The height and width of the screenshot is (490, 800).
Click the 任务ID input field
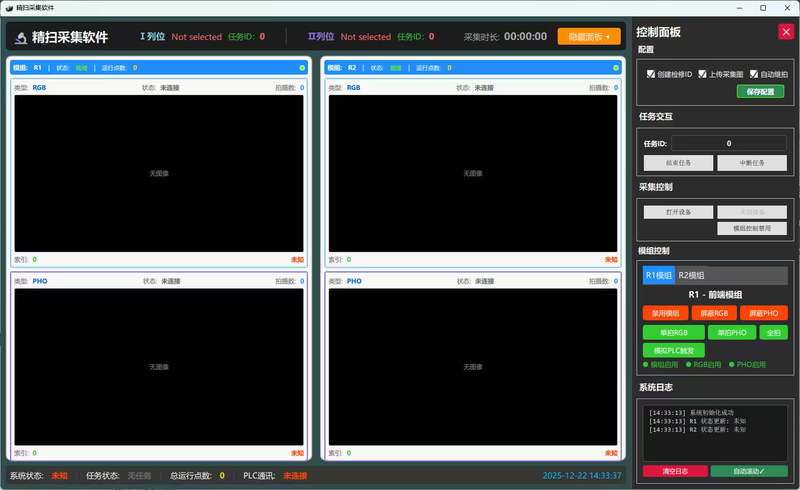pos(728,143)
